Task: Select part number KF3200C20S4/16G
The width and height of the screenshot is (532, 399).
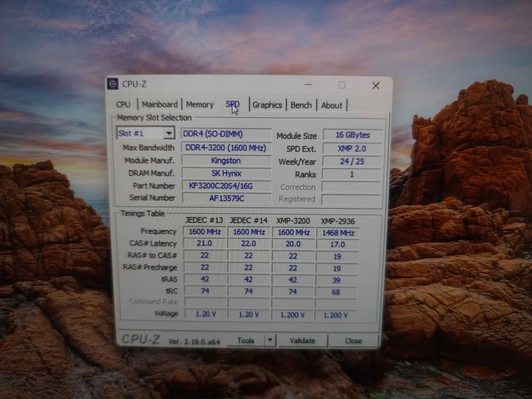Action: pyautogui.click(x=227, y=186)
